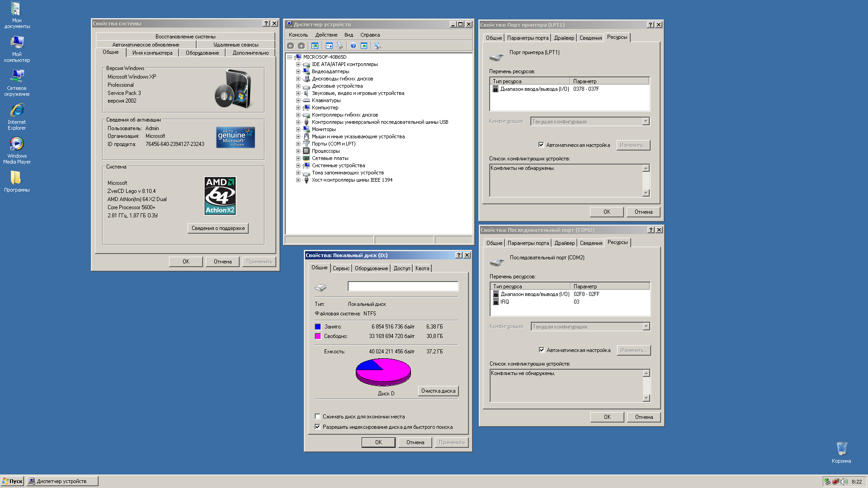The width and height of the screenshot is (868, 488).
Task: Click 'Сведения о поддержке' button
Action: coord(218,228)
